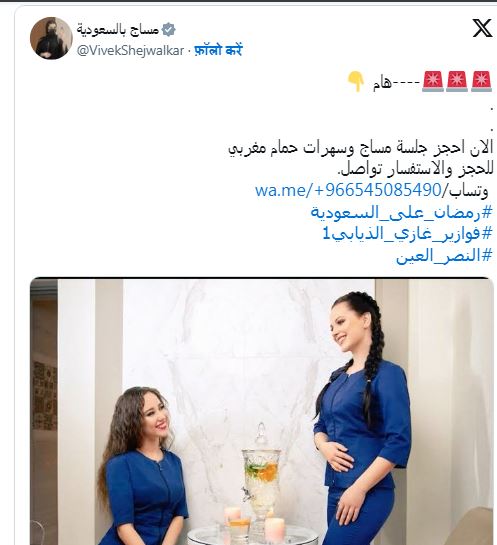This screenshot has width=497, height=545.
Task: Open hashtag #فوازير_غازي_الذيابي1
Action: (x=408, y=234)
